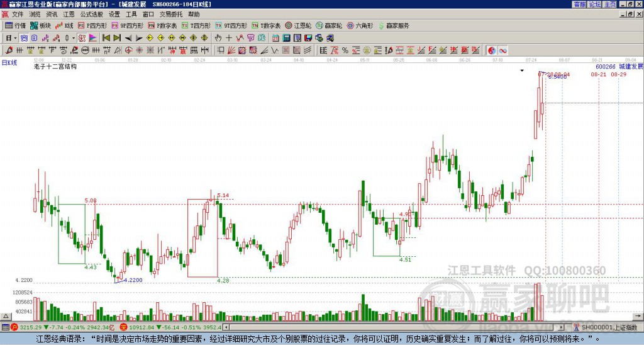Viewport: 644px width, 345px height.
Task: Click the 日K线 chart label
Action: [9, 62]
